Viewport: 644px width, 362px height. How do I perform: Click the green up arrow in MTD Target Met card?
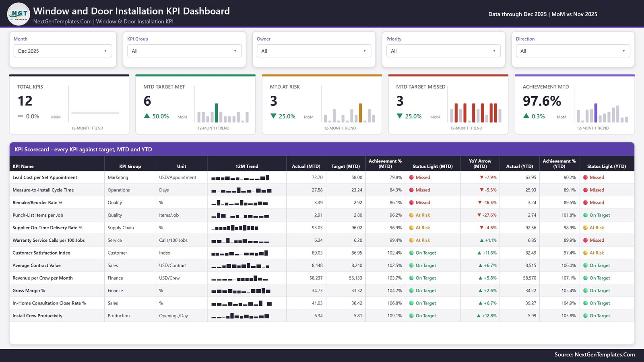[147, 116]
